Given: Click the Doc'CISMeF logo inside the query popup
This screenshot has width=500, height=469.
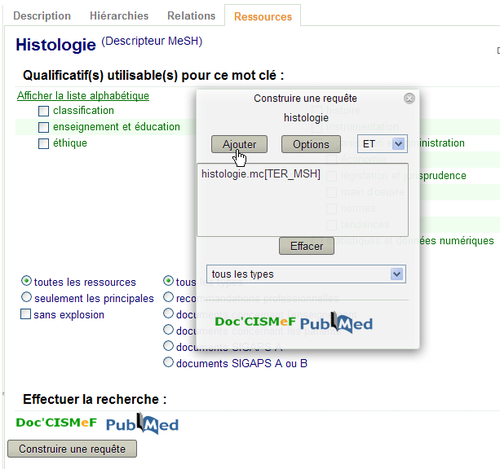Looking at the screenshot, I should (255, 322).
